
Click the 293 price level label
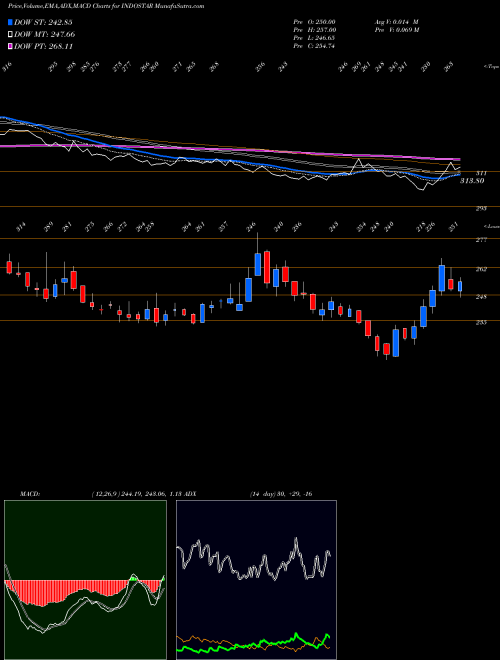click(482, 208)
